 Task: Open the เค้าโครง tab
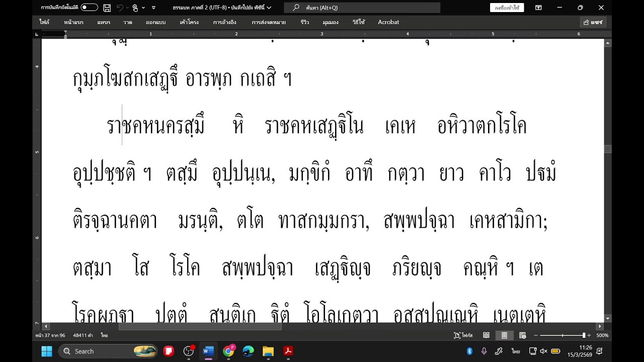(x=189, y=22)
